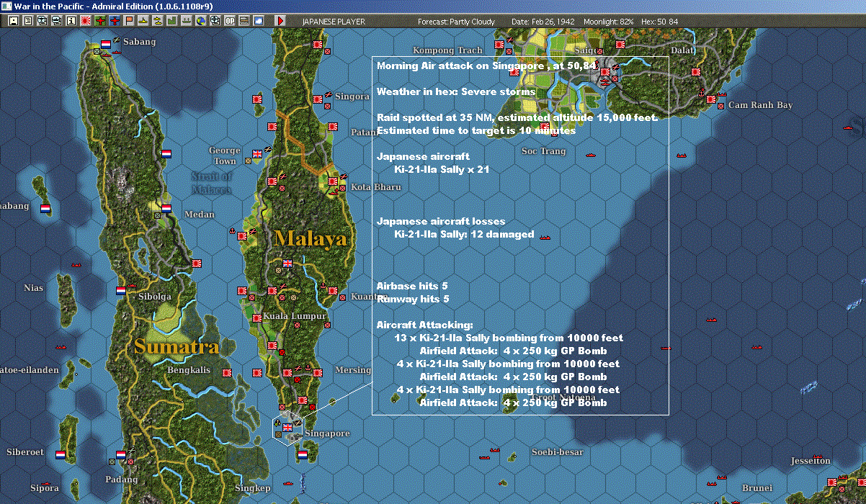Click the first toolbar icon with white square
The image size is (866, 504).
(x=14, y=21)
